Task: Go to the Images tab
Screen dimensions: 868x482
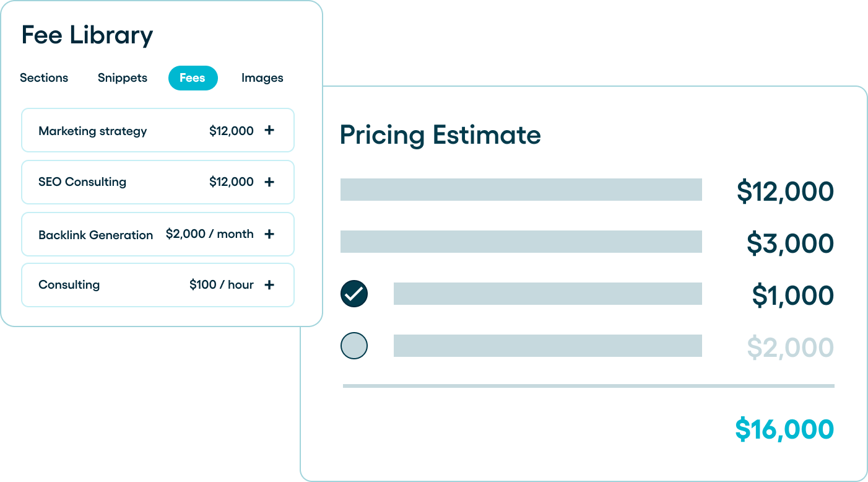Action: (x=263, y=78)
